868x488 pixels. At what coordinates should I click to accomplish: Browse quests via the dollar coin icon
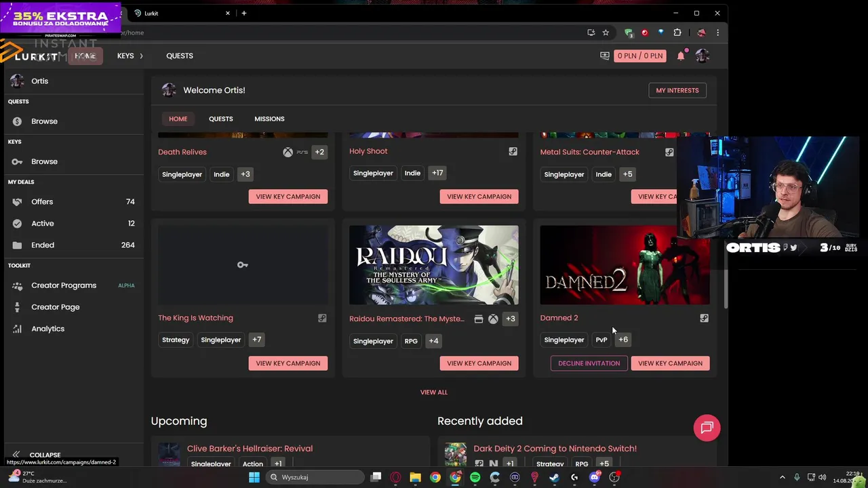tap(17, 121)
